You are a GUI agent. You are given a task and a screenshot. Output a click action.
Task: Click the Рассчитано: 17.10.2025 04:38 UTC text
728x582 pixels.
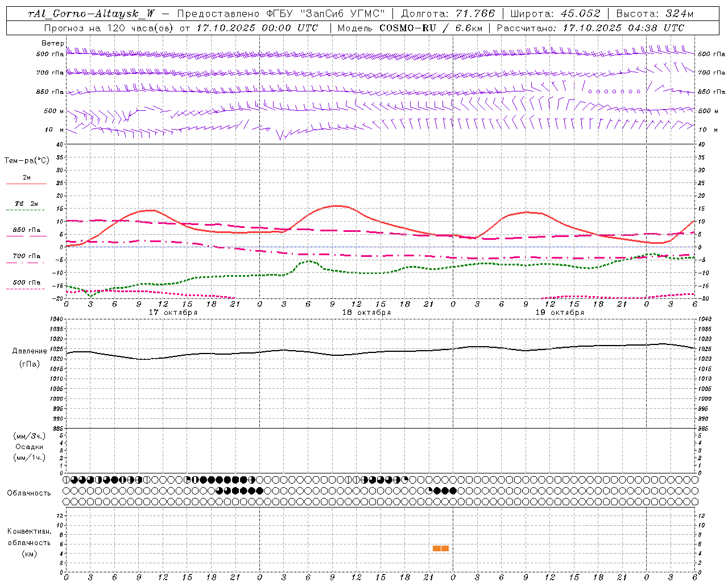[590, 28]
